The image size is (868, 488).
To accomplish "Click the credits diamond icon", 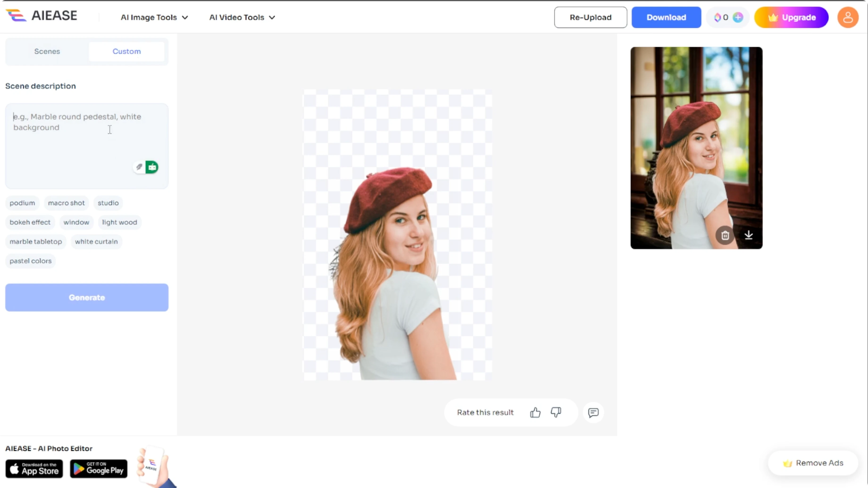I will coord(717,17).
